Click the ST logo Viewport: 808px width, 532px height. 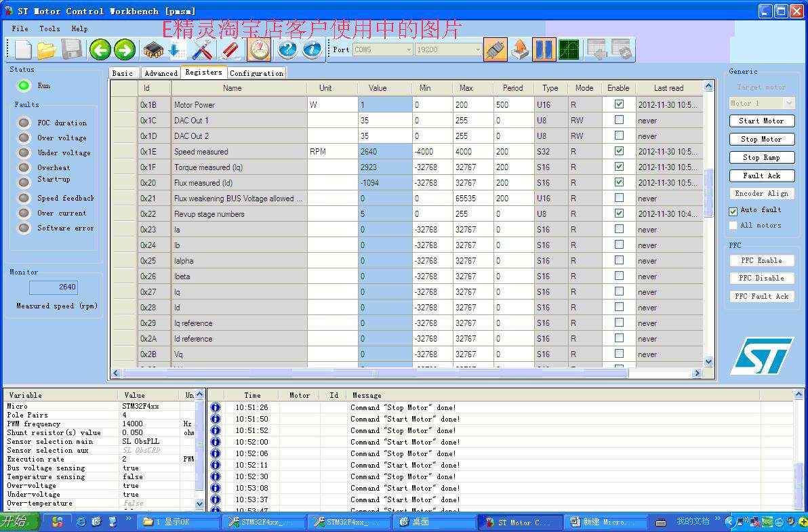(x=762, y=355)
